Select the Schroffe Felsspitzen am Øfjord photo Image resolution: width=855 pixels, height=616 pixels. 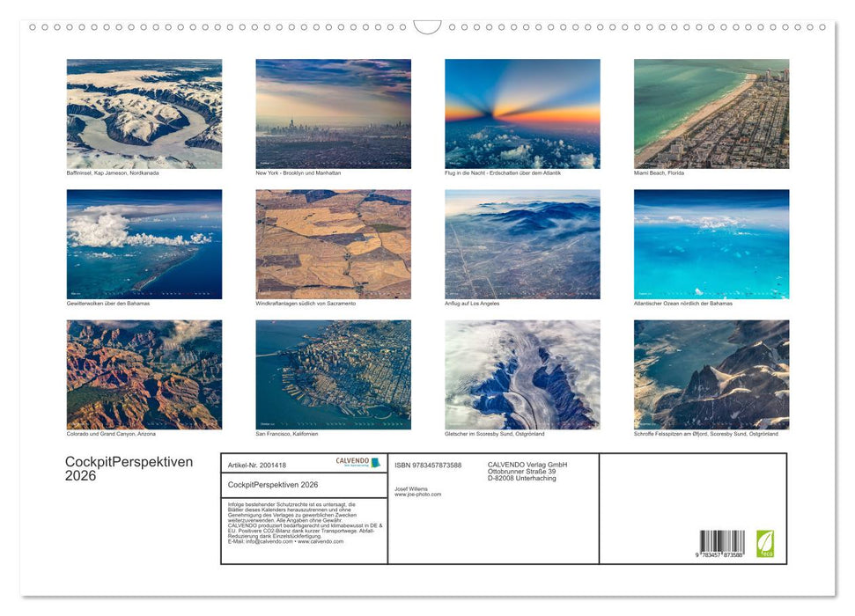(711, 374)
